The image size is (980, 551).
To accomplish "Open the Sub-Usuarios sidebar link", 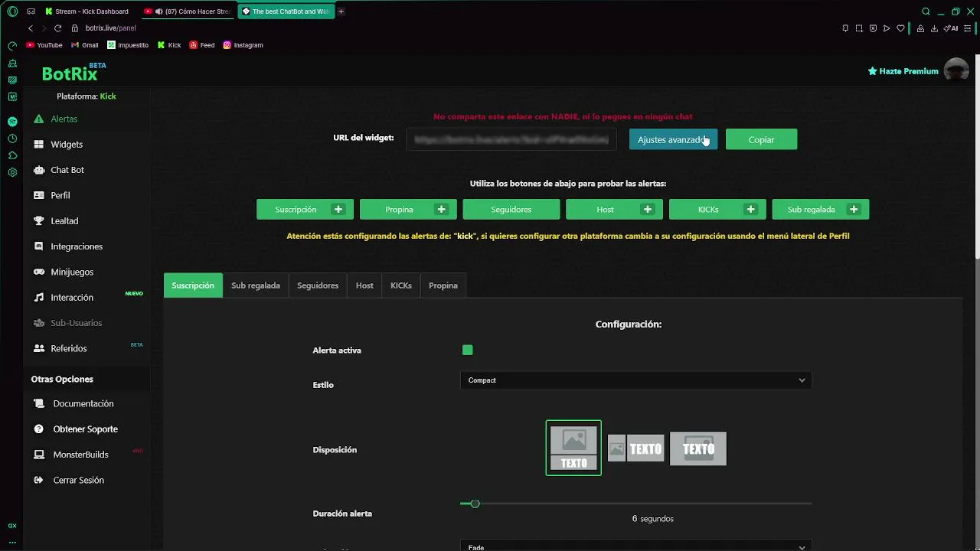I will (x=76, y=323).
